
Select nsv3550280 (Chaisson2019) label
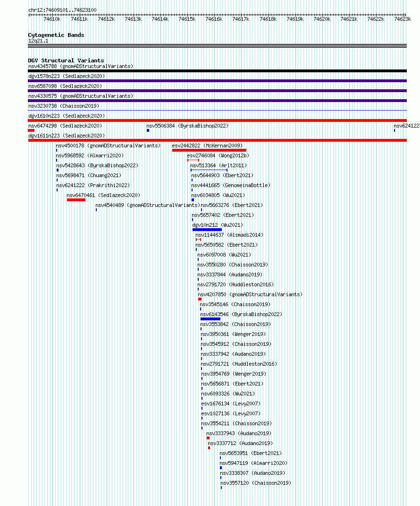tap(233, 265)
